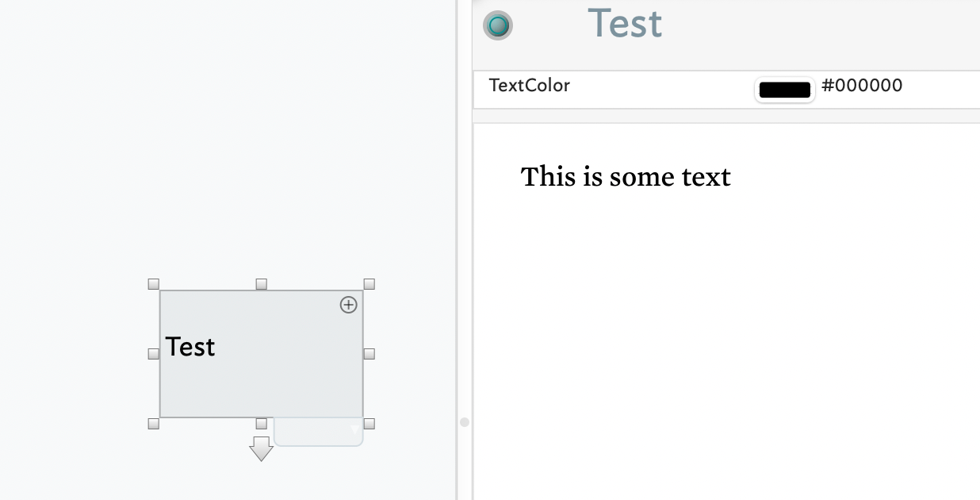The width and height of the screenshot is (980, 500).
Task: Open the prototype tab's dropdown triangle under the note
Action: (354, 430)
